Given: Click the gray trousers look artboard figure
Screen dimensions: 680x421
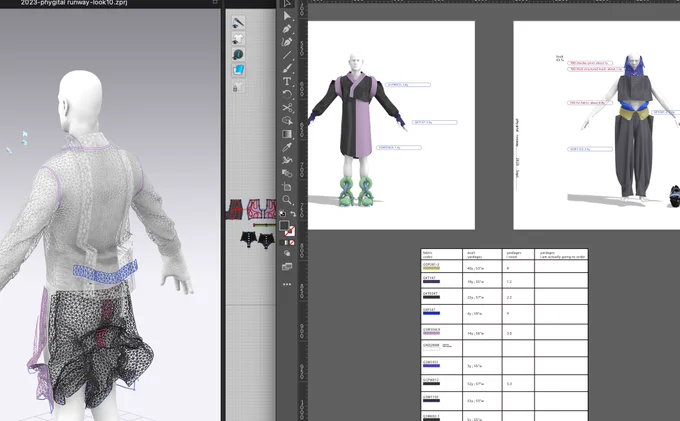Looking at the screenshot, I should coord(632,128).
